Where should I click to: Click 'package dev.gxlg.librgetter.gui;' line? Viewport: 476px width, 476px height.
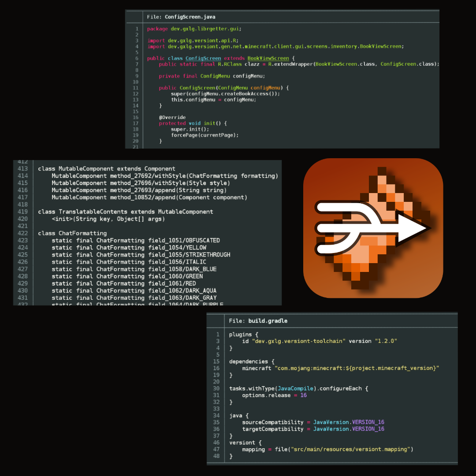[194, 29]
